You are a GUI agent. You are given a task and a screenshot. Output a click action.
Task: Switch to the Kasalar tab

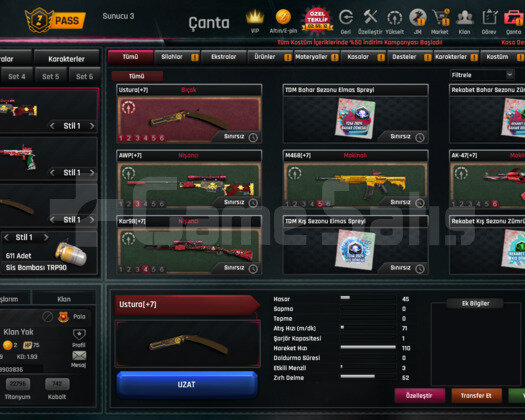tap(363, 57)
